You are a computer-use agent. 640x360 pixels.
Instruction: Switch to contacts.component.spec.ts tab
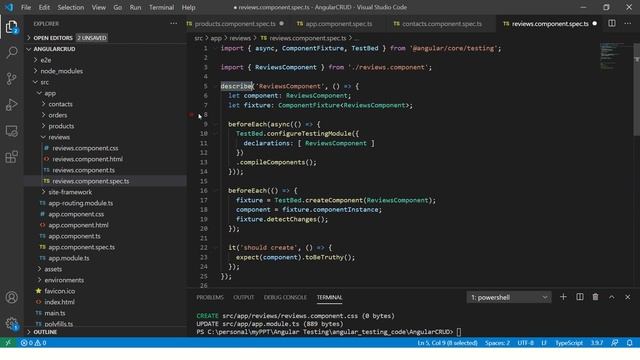click(x=442, y=24)
